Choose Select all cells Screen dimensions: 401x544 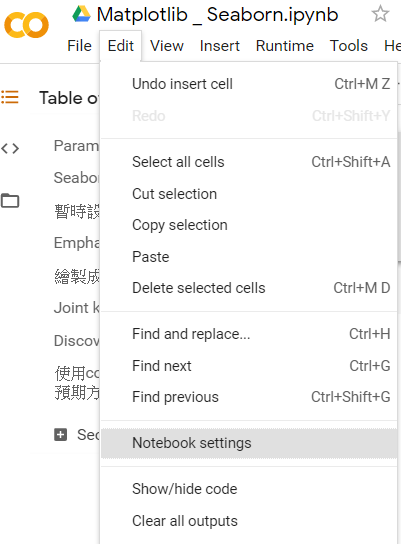(x=249, y=162)
